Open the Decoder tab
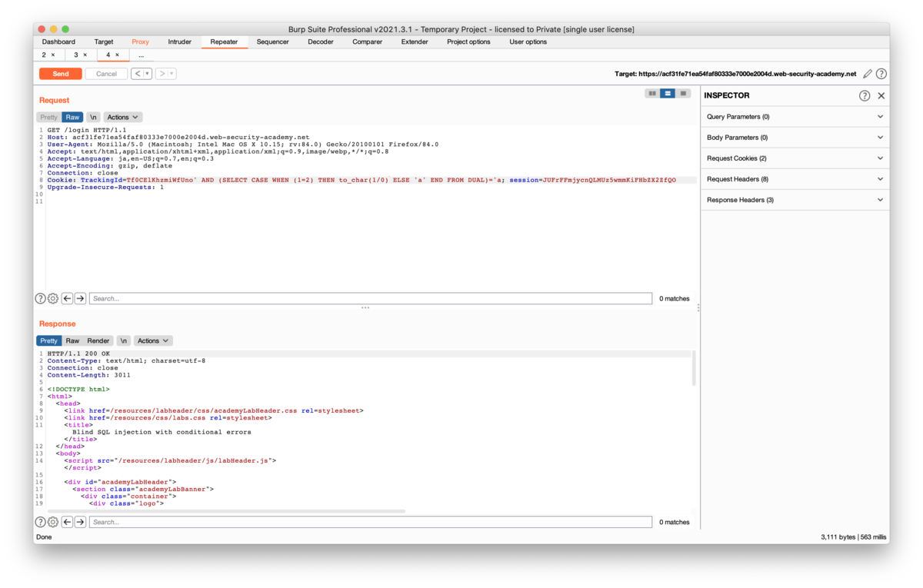Screen dimensions: 923x588 click(x=321, y=42)
